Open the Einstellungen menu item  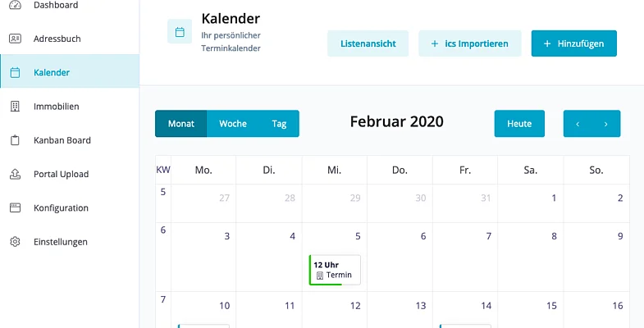tap(60, 242)
